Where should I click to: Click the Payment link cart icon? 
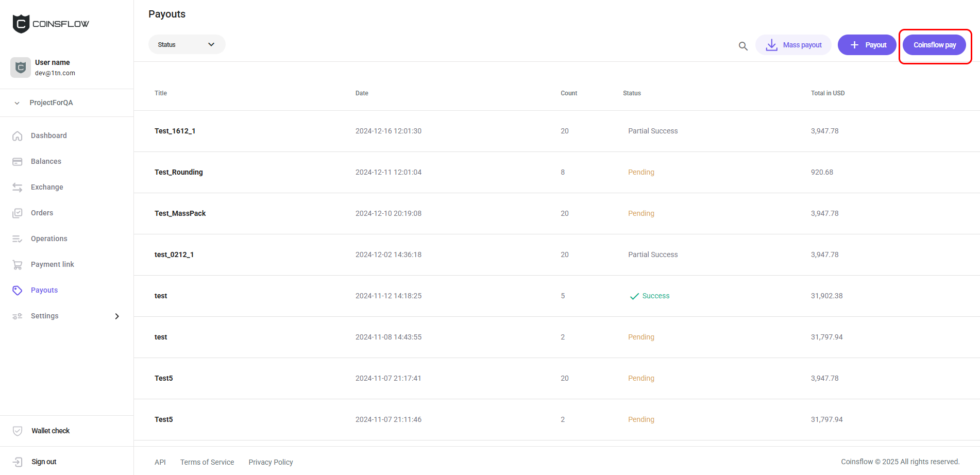[17, 264]
